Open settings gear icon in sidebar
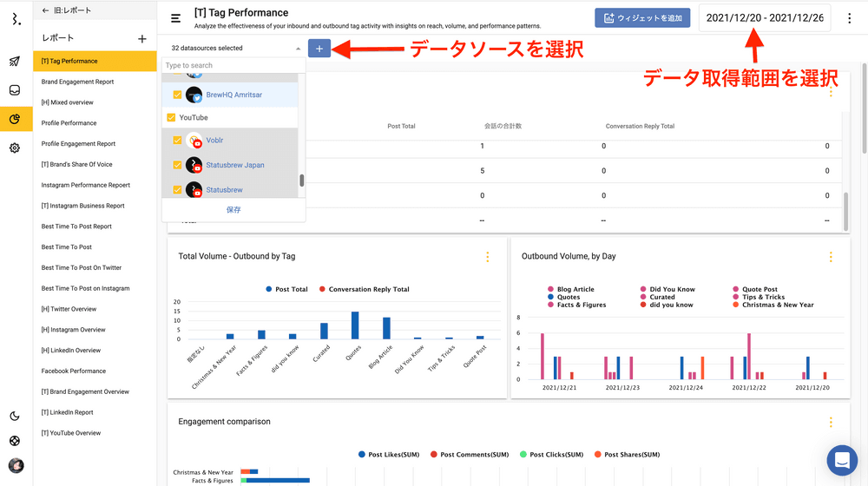868x486 pixels. tap(15, 148)
